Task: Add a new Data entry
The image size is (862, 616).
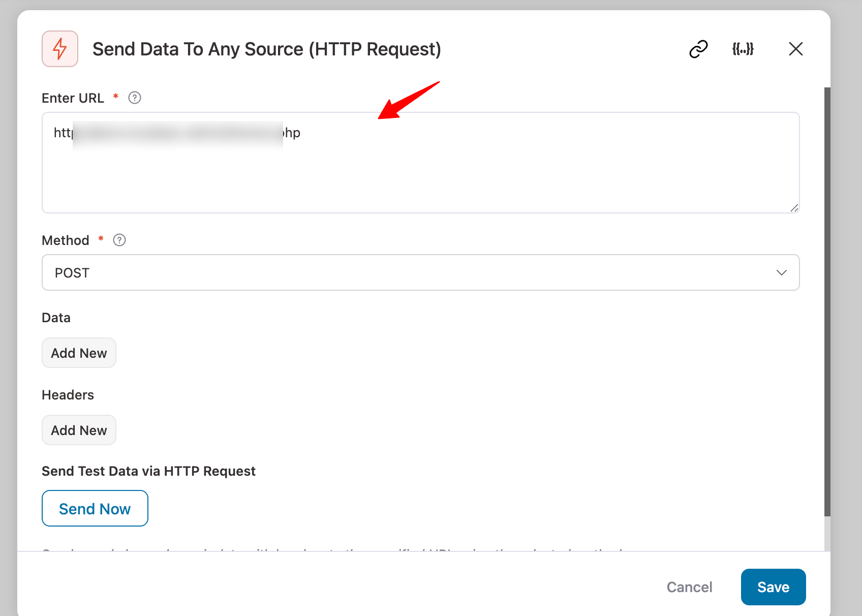Action: pos(79,353)
